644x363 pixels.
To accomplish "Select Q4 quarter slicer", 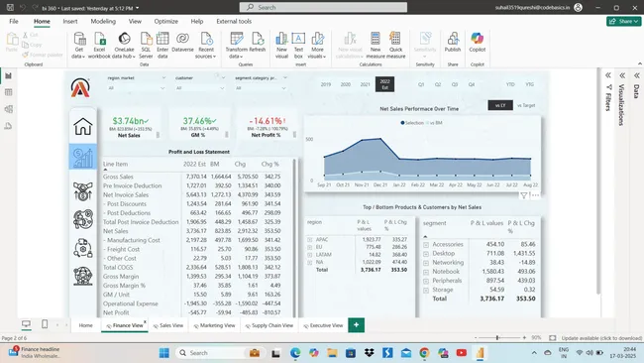I will pos(472,84).
